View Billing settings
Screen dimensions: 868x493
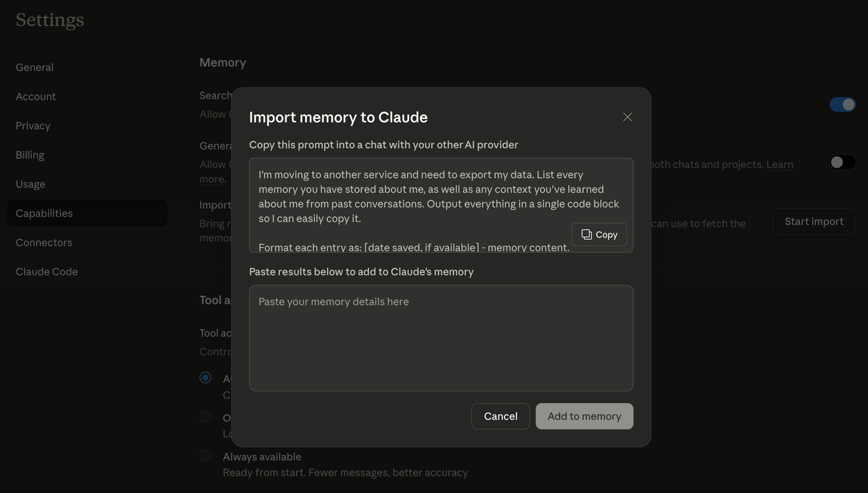[x=29, y=155]
